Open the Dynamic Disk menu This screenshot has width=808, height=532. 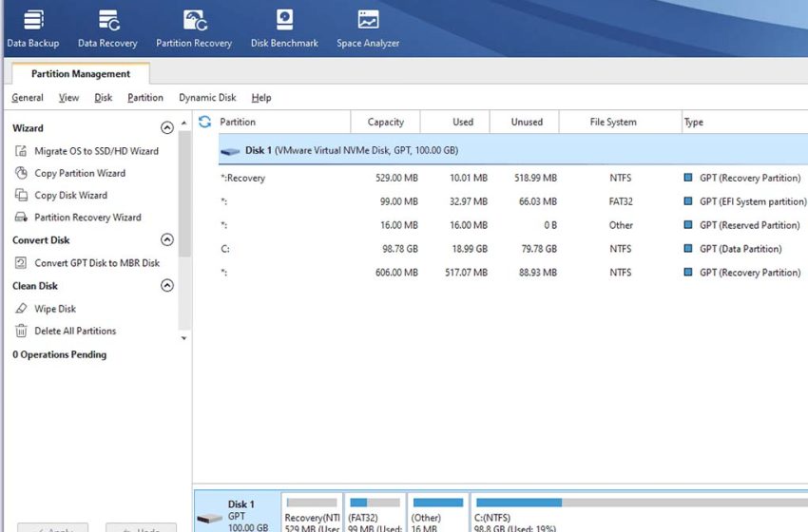pyautogui.click(x=207, y=98)
